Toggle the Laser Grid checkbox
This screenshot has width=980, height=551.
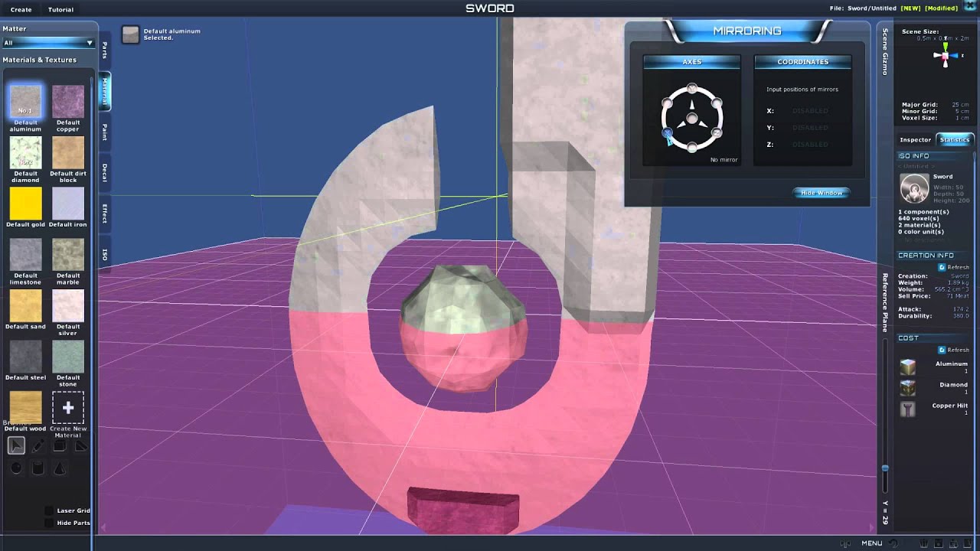pos(50,510)
